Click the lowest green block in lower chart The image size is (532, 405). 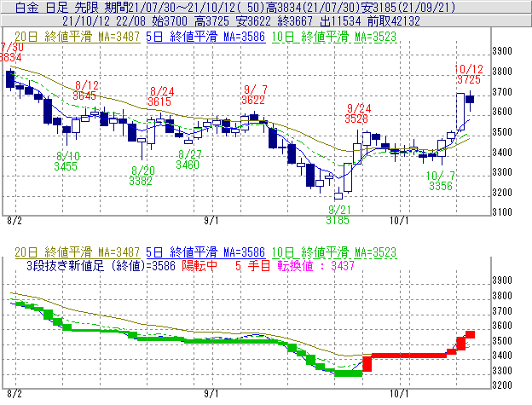point(349,373)
